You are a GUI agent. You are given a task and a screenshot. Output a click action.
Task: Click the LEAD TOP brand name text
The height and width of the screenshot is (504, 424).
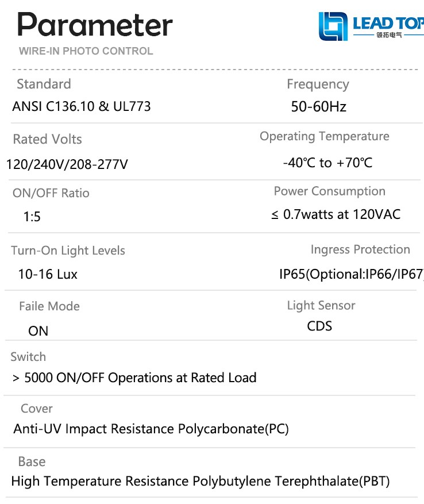tap(388, 24)
